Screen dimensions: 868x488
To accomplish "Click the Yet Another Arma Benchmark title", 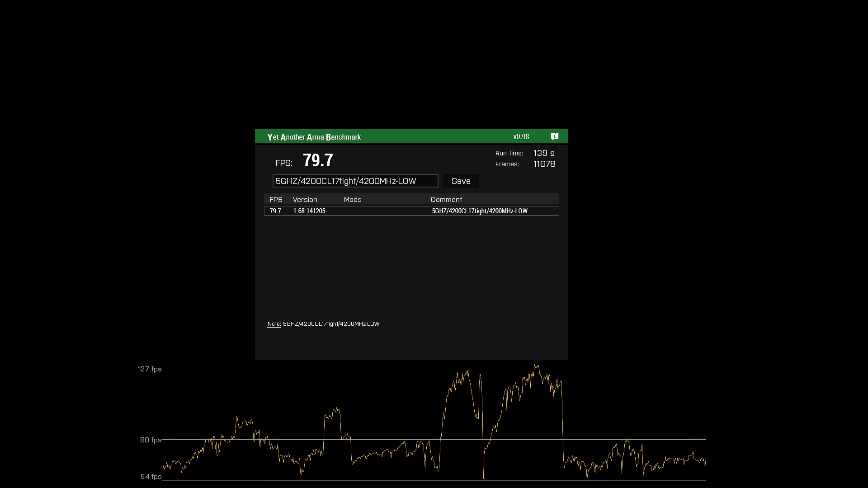I will (314, 137).
